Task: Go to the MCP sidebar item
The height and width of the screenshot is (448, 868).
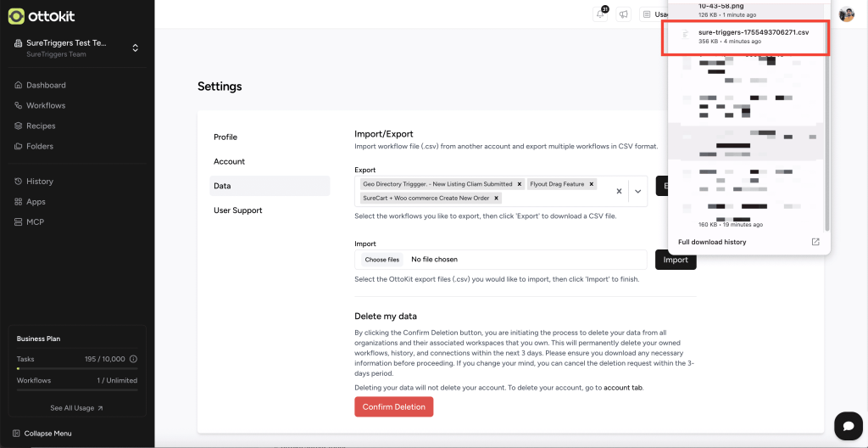Action: point(35,222)
